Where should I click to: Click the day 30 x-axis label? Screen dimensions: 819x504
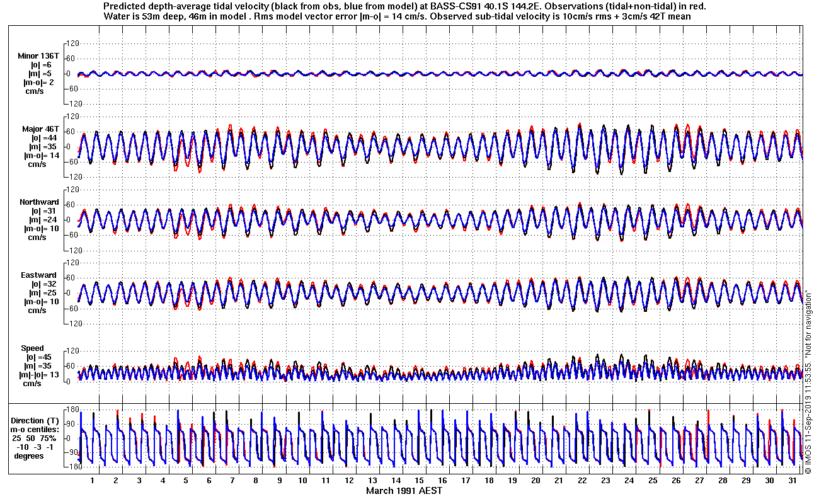769,480
